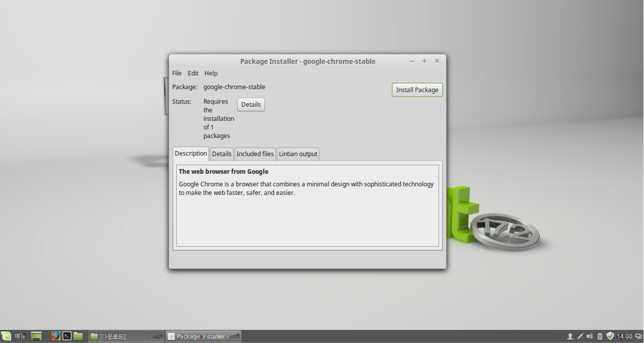Open the user applet in system tray
This screenshot has height=343, width=644.
pos(570,336)
